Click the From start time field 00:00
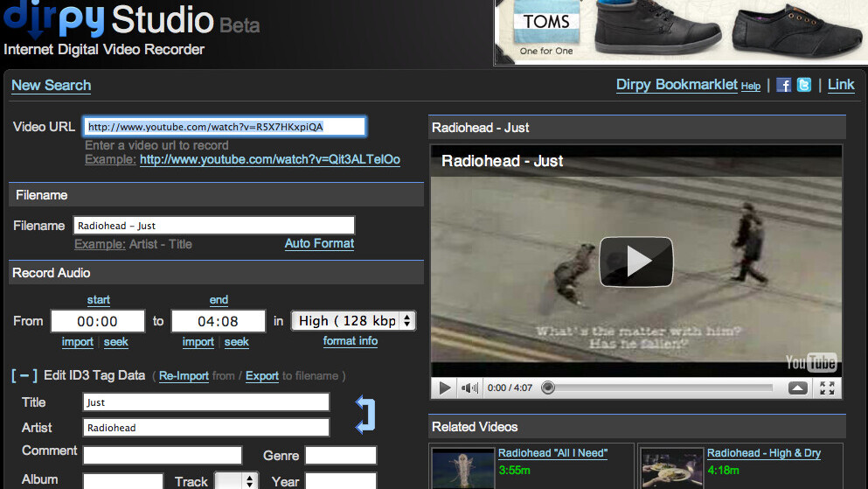This screenshot has height=489, width=868. pos(97,321)
